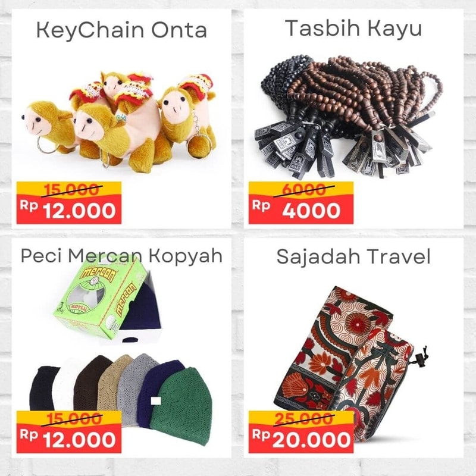Open the floral travel prayer mat image
The image size is (476, 476).
[x=349, y=361]
